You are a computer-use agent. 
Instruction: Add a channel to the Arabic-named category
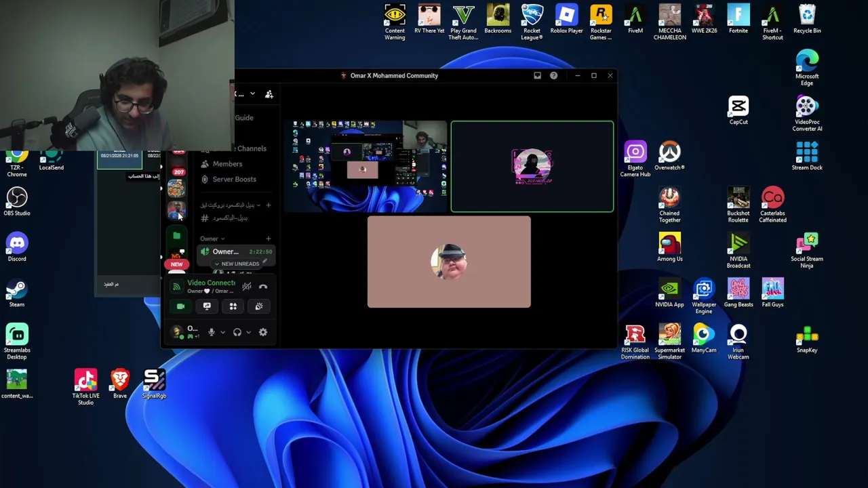[x=268, y=205]
